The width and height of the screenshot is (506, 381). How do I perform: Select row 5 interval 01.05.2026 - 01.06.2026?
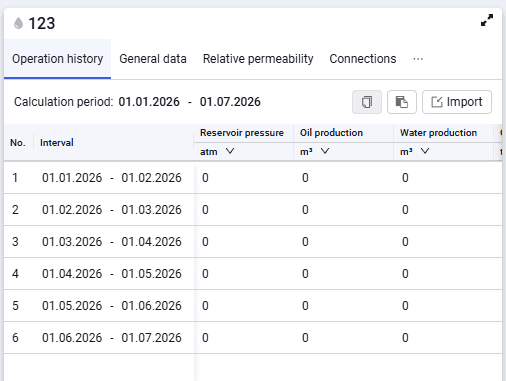112,306
